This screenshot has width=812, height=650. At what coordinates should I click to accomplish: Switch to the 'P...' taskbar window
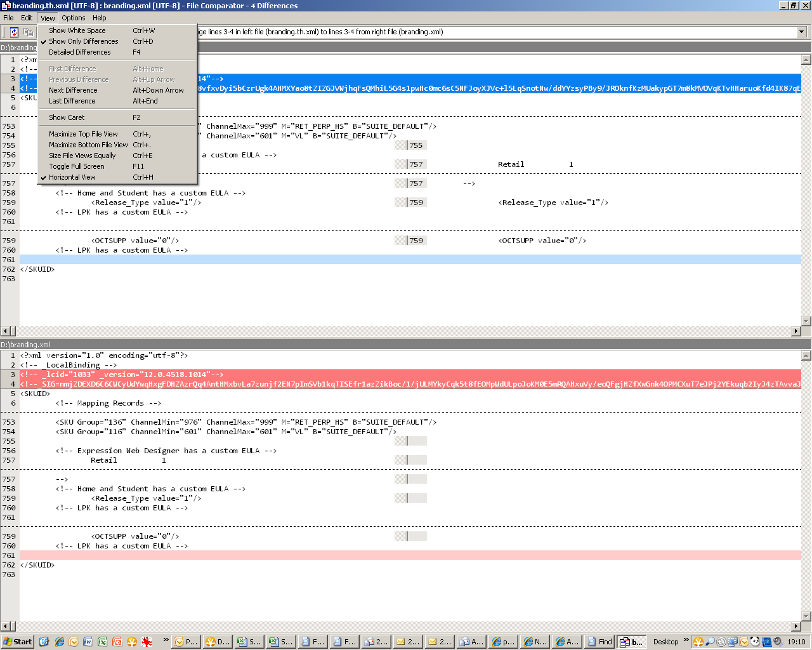tap(186, 642)
